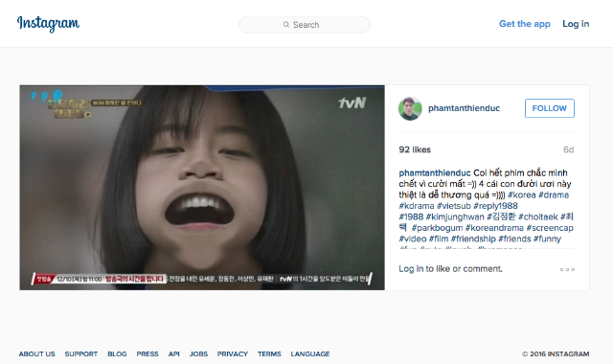Open the #screencap hashtag
Image resolution: width=613 pixels, height=364 pixels.
click(550, 228)
